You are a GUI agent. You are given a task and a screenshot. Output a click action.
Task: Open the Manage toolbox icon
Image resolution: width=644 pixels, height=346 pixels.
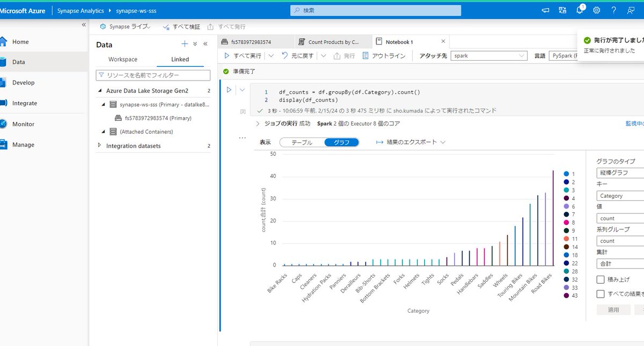click(3, 145)
